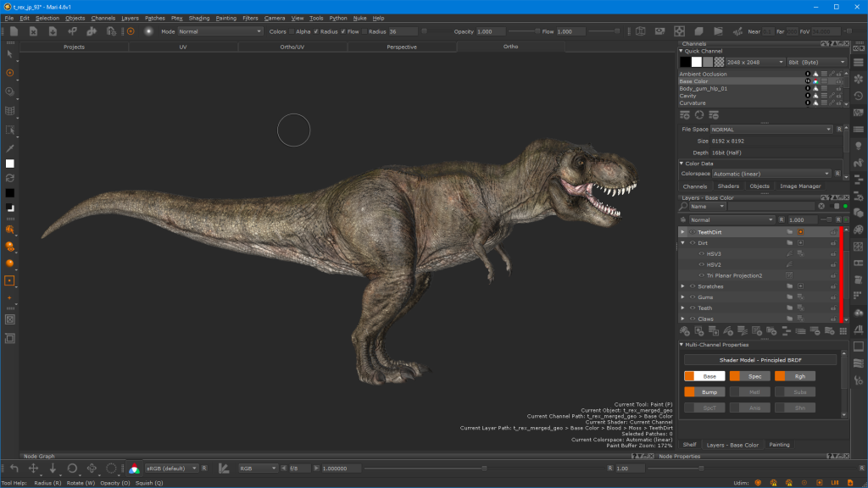The height and width of the screenshot is (488, 868).
Task: Open the Filters menu
Action: click(250, 19)
